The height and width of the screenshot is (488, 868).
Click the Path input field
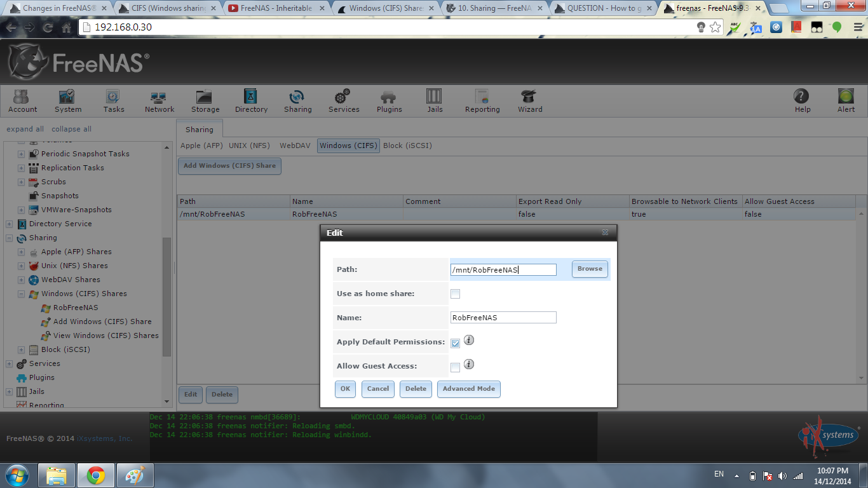pyautogui.click(x=503, y=269)
